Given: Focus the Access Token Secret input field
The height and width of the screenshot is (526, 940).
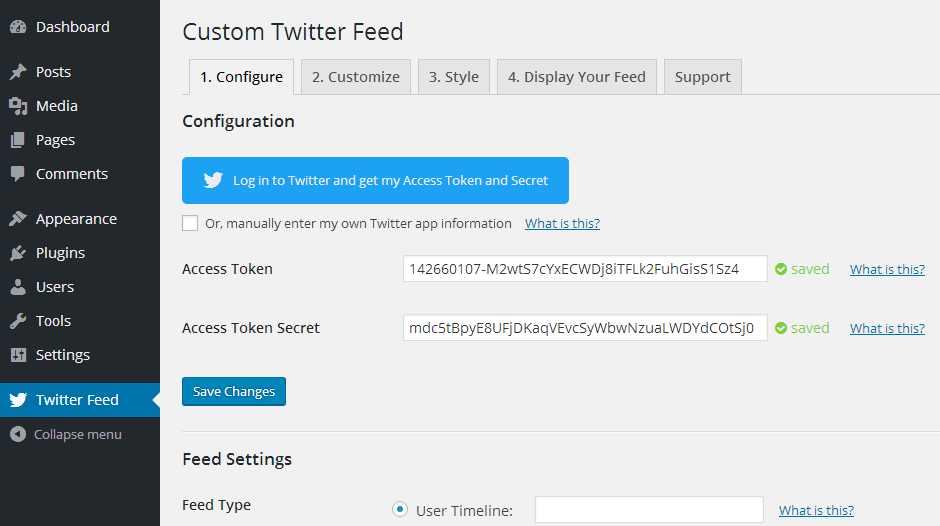Looking at the screenshot, I should pyautogui.click(x=585, y=328).
